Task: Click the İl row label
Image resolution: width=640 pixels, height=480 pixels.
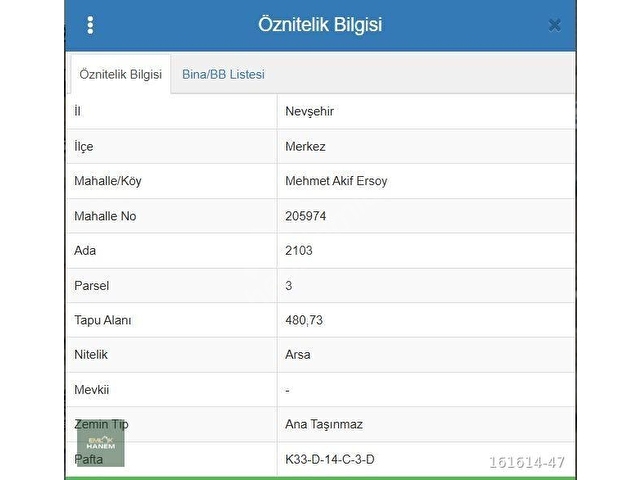Action: click(77, 111)
